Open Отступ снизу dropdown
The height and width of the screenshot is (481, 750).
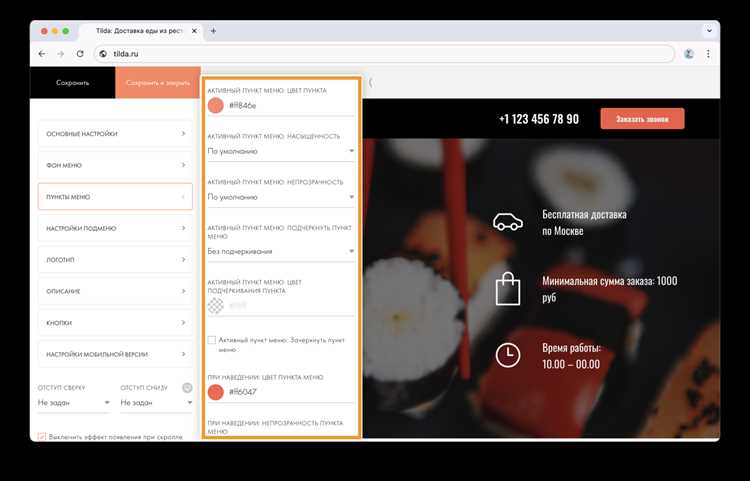coord(156,403)
